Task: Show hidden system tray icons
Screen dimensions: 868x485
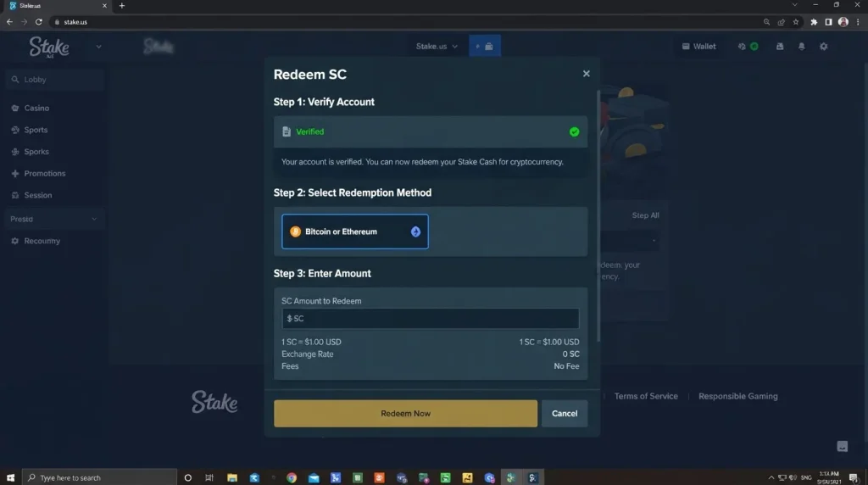Action: [771, 477]
